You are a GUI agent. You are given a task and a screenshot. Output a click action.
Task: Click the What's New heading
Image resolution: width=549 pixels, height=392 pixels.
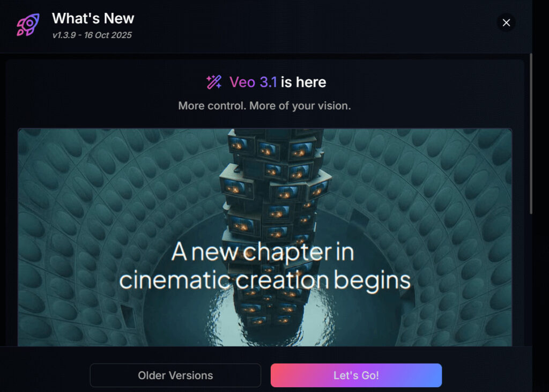tap(93, 18)
